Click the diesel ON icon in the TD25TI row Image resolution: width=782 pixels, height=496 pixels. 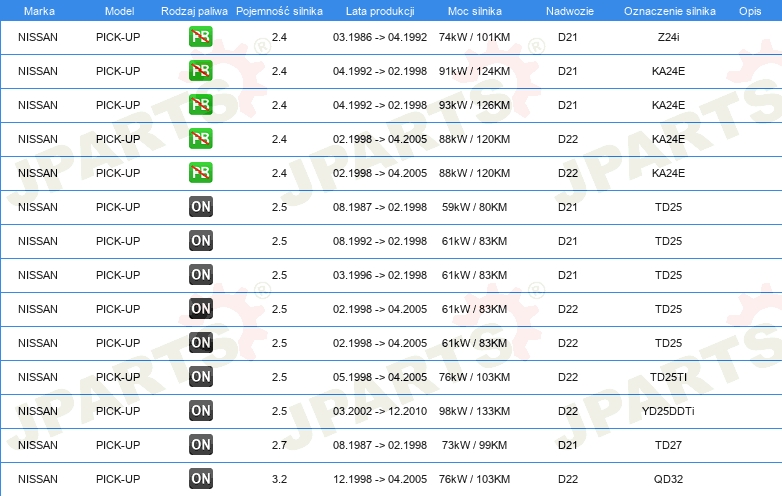[x=200, y=377]
